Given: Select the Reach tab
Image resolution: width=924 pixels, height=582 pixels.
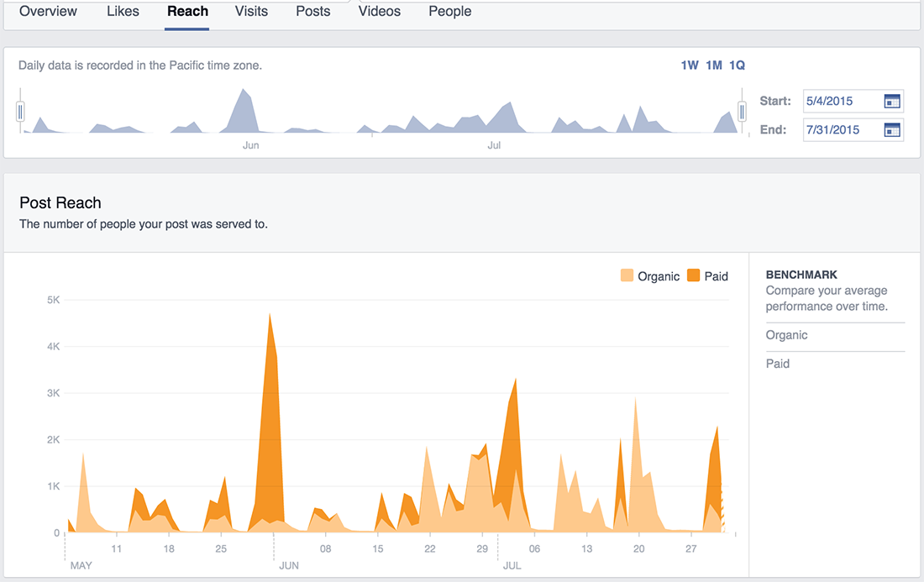Looking at the screenshot, I should [187, 11].
